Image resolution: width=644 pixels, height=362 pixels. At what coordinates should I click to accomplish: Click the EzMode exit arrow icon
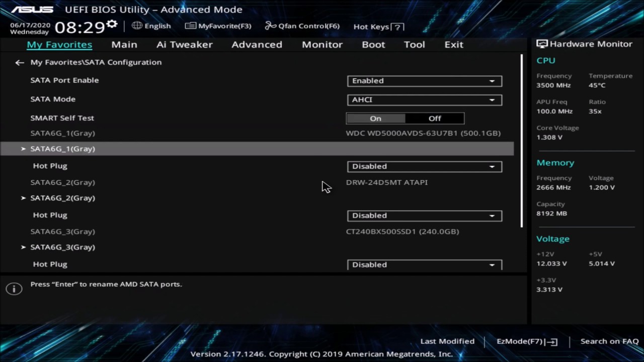(552, 342)
